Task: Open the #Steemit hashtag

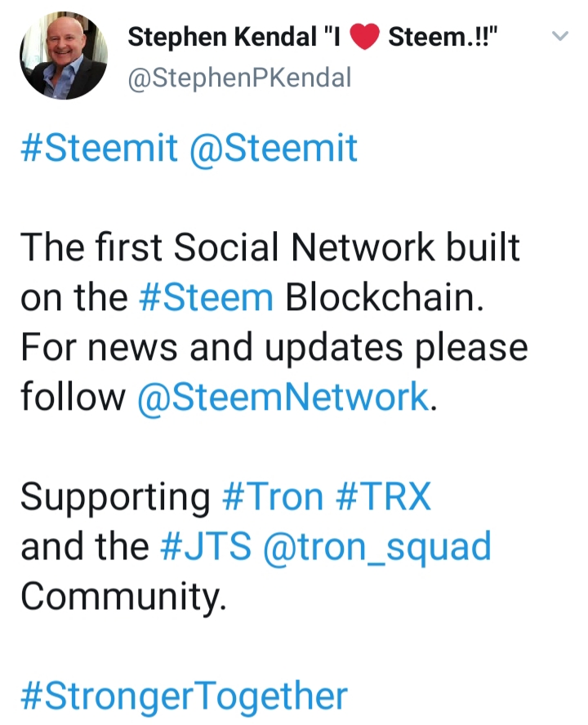Action: [99, 149]
